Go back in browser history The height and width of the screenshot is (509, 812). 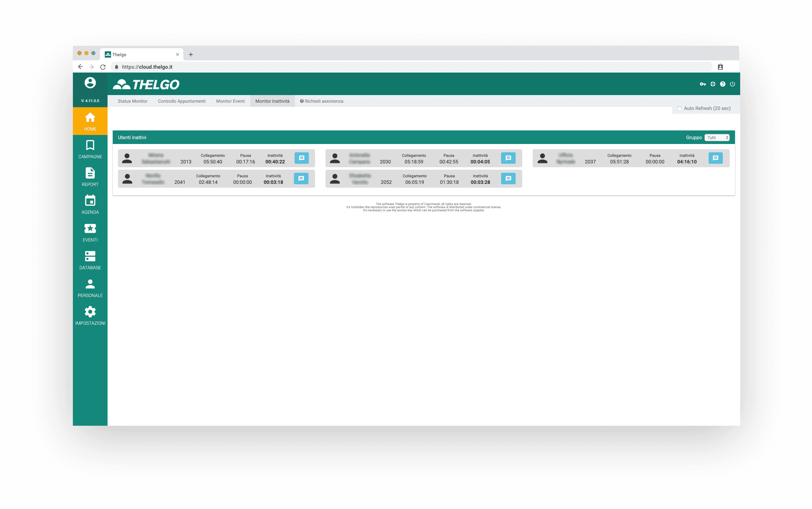click(81, 67)
